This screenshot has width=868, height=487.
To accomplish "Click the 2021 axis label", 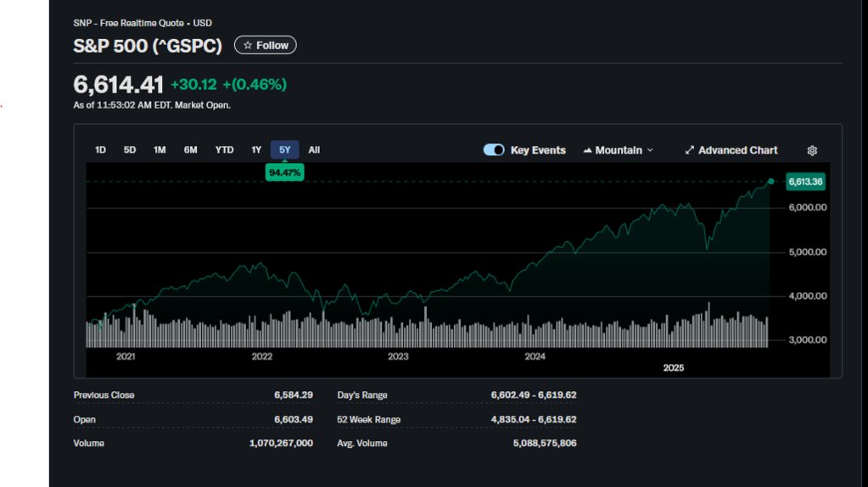I will 126,356.
